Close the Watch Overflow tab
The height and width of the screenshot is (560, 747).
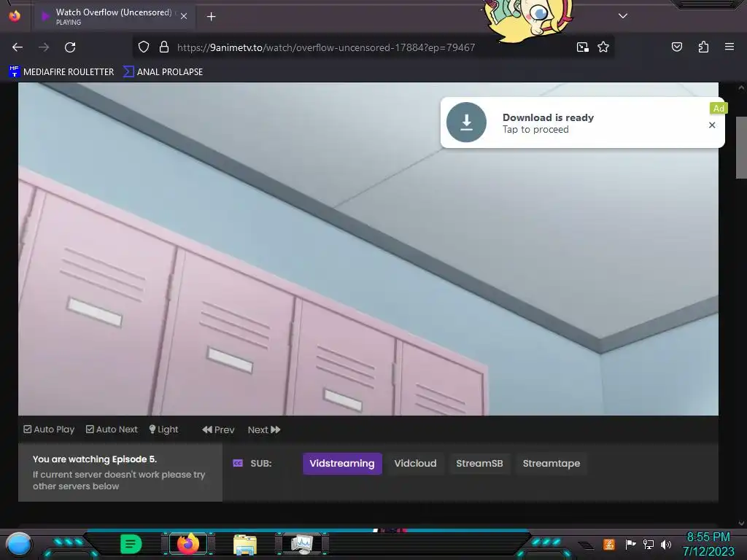click(184, 16)
